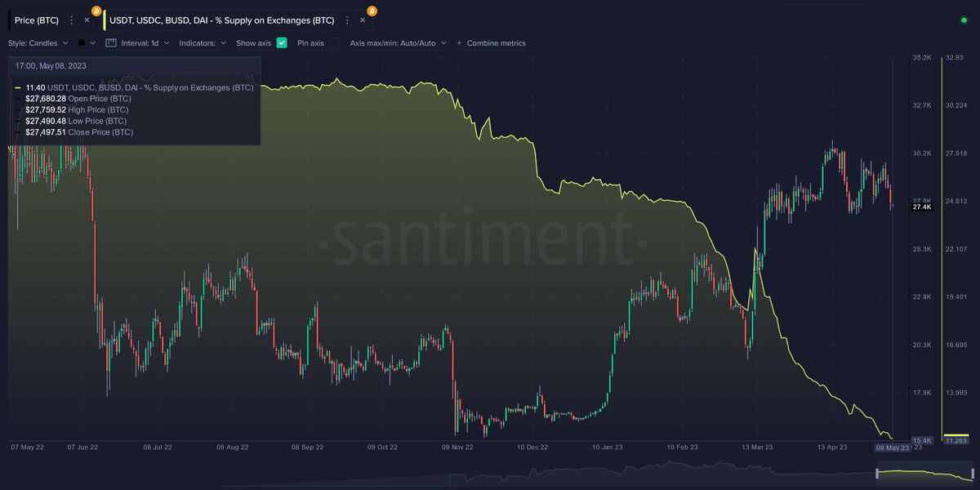
Task: Click the 30.2K price axis label
Action: coord(922,154)
